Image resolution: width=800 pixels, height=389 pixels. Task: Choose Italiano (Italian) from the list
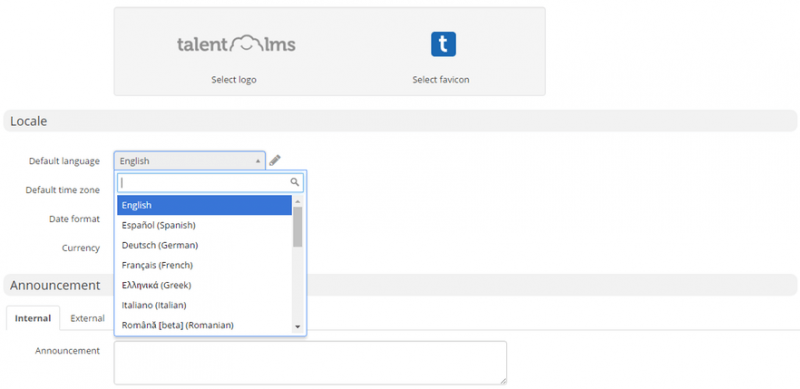(x=205, y=305)
